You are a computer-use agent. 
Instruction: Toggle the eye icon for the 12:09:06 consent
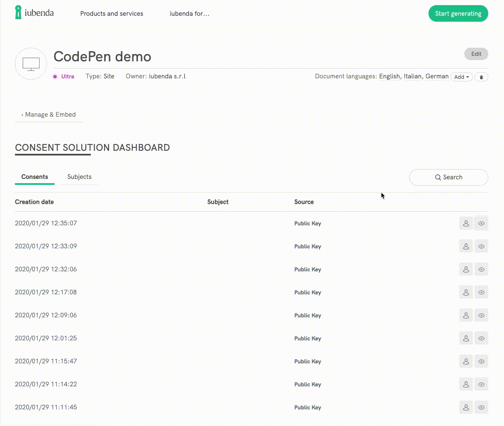[x=481, y=315]
